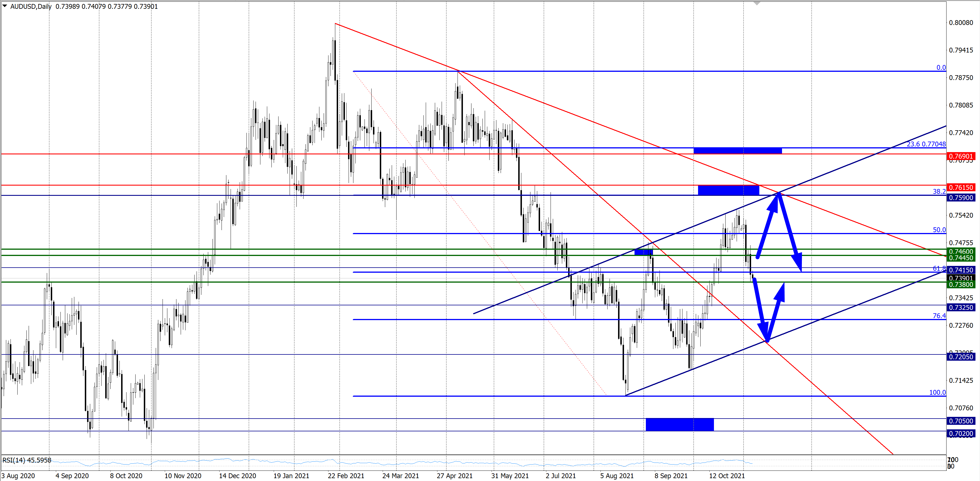Click the navy 0.72050 price label

click(961, 356)
